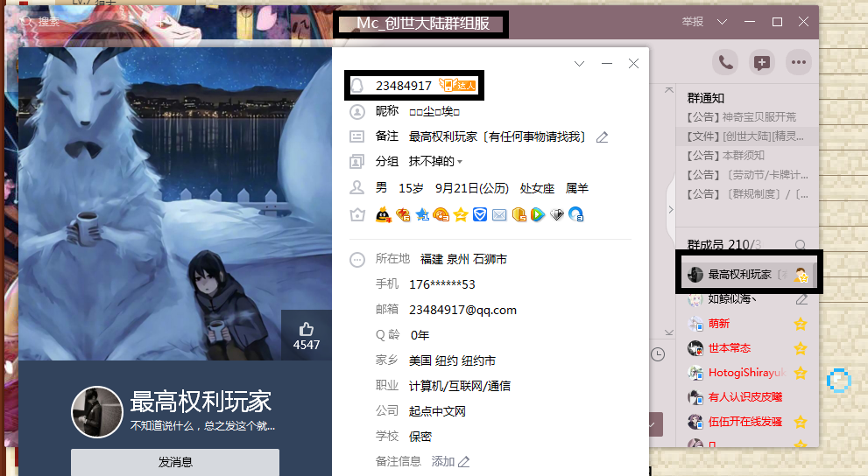Click the 达人 badge beside QQ number
868x476 pixels.
(458, 85)
